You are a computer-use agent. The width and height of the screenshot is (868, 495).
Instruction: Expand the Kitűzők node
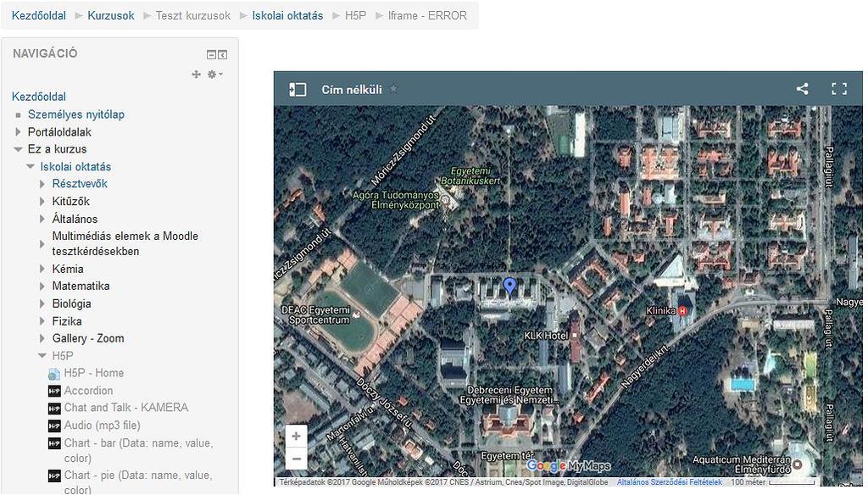[42, 202]
